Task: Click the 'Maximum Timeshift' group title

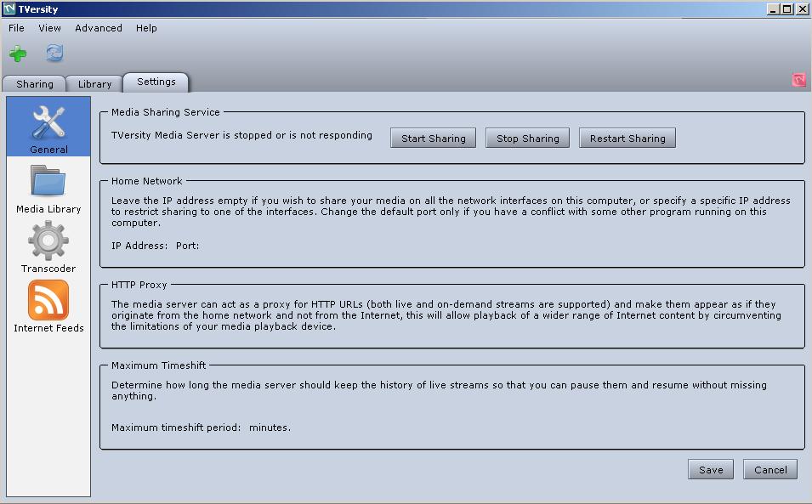Action: (158, 365)
